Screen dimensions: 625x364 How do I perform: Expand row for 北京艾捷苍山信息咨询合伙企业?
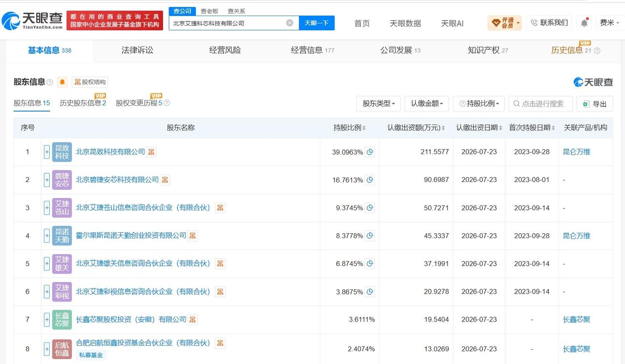coord(47,208)
